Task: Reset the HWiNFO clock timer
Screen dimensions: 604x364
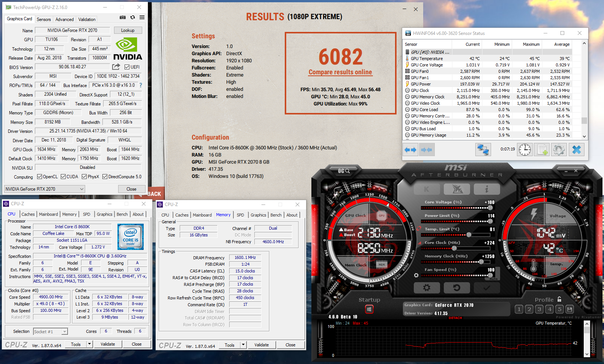Action: click(x=525, y=150)
